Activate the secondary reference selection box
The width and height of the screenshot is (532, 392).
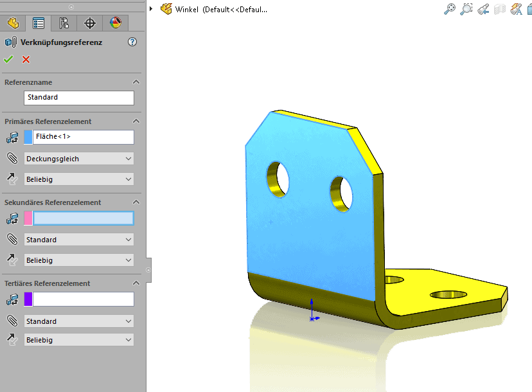tap(83, 218)
